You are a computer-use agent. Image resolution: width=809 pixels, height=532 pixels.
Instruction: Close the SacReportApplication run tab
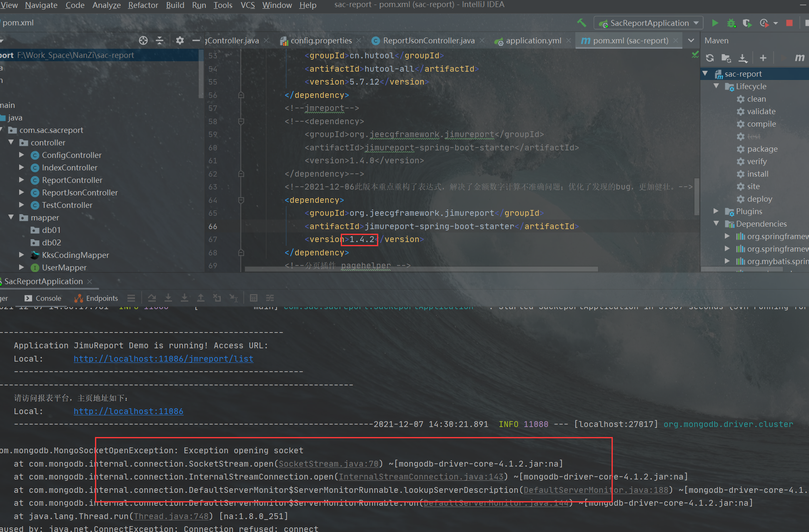90,282
